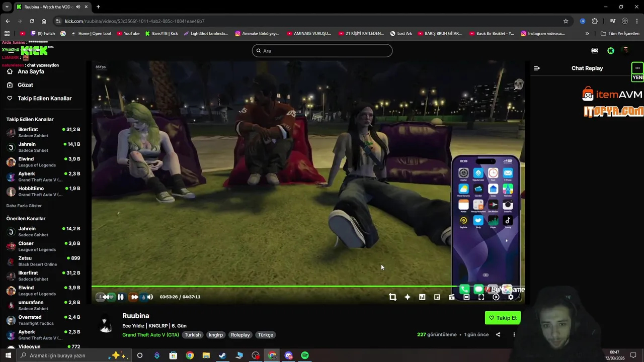Image resolution: width=644 pixels, height=362 pixels.
Task: Click the sparkle icon in the player controls
Action: tap(408, 297)
